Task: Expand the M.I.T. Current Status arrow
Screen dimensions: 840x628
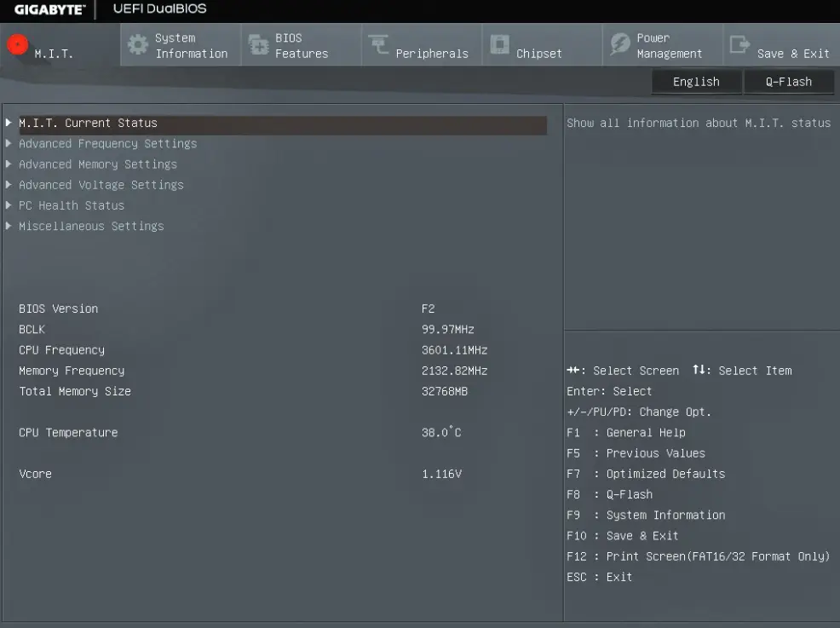Action: [9, 123]
